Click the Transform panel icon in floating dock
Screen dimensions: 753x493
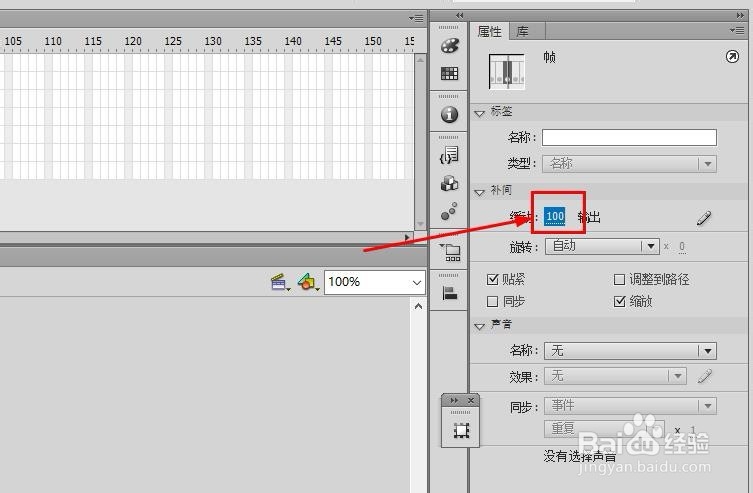(x=461, y=430)
